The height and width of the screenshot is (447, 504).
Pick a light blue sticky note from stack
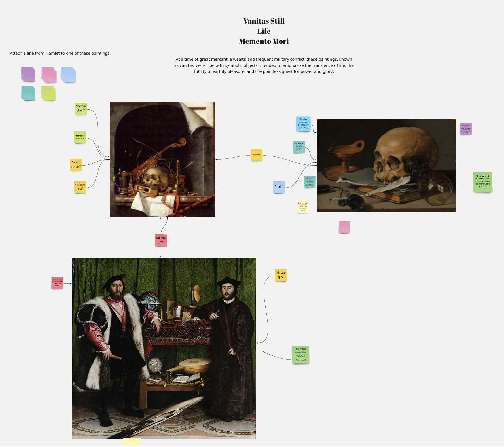tap(68, 75)
